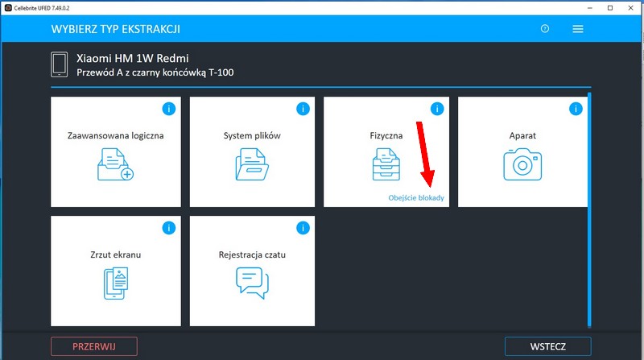Close the Cellebrite UFED window
This screenshot has height=360, width=644.
click(631, 8)
